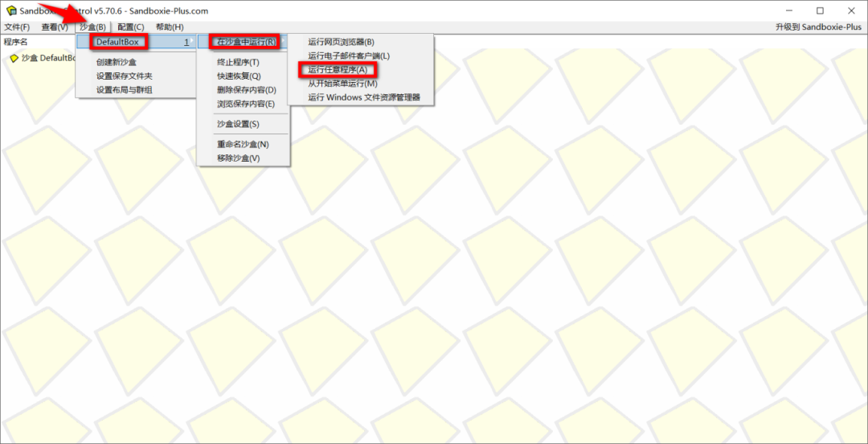Screen dimensions: 868x444
Task: Click the 程序名 column header
Action: tap(15, 42)
